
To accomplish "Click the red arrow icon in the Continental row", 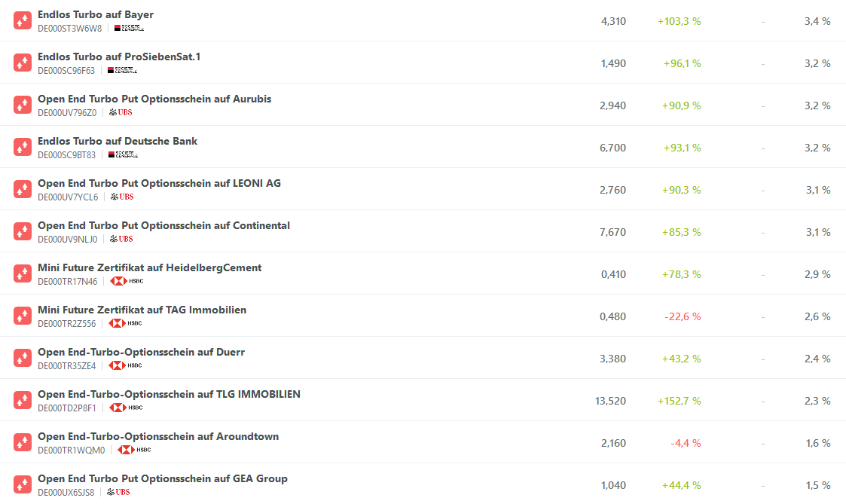I will [x=23, y=231].
